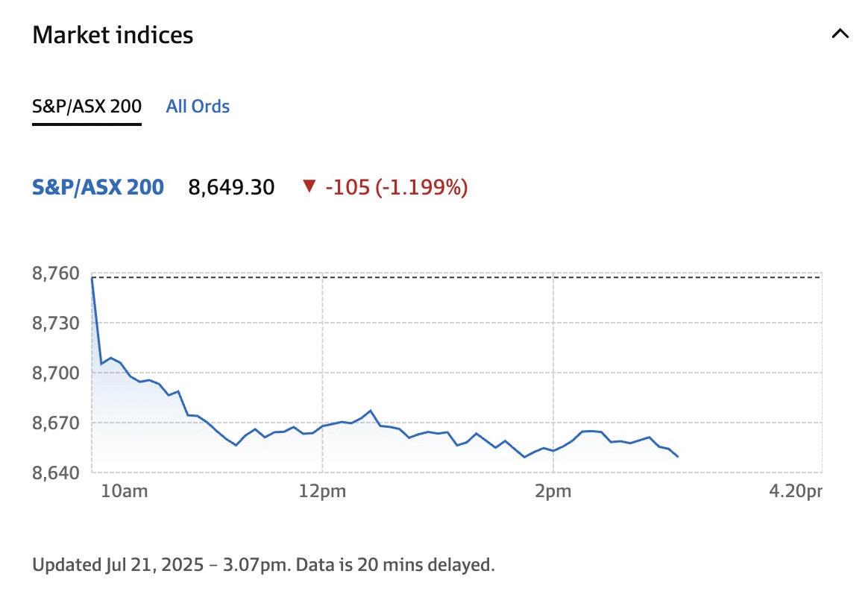Click the 8,670 price axis label
This screenshot has height=597, width=868.
[55, 423]
